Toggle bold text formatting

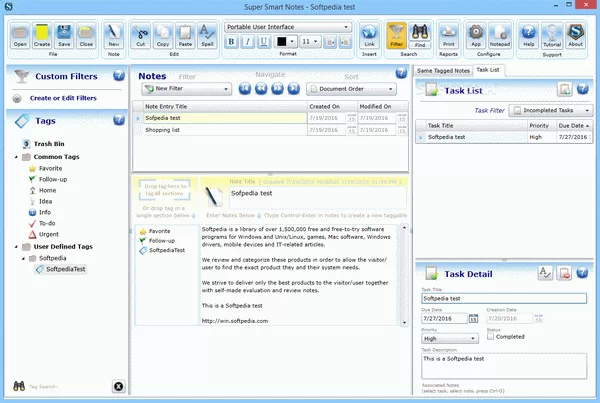231,42
